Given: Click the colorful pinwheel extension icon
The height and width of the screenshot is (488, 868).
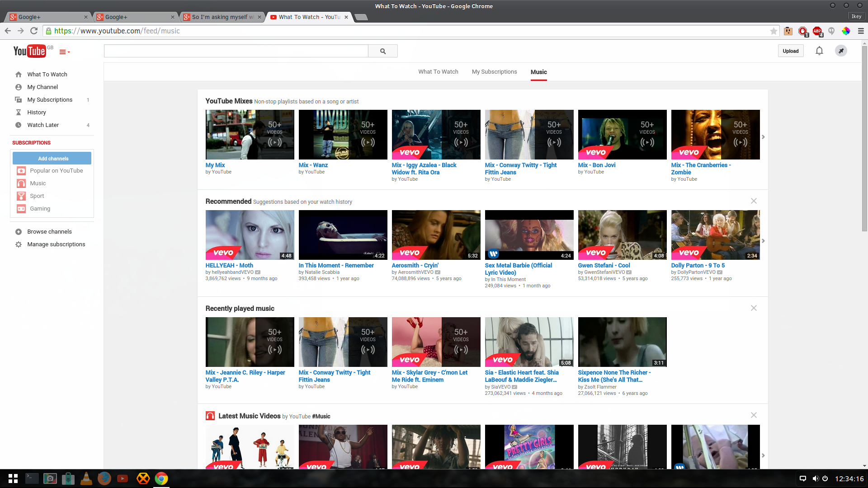Looking at the screenshot, I should point(846,31).
